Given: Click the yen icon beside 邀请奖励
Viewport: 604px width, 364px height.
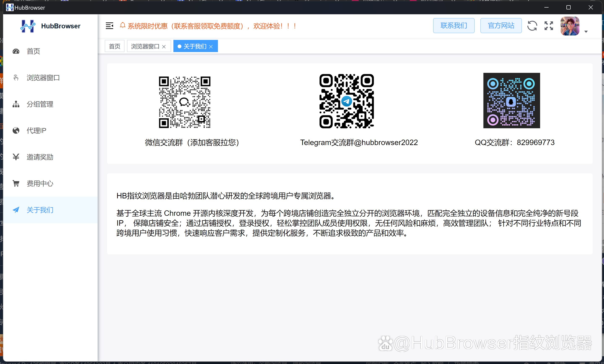Looking at the screenshot, I should tap(16, 157).
